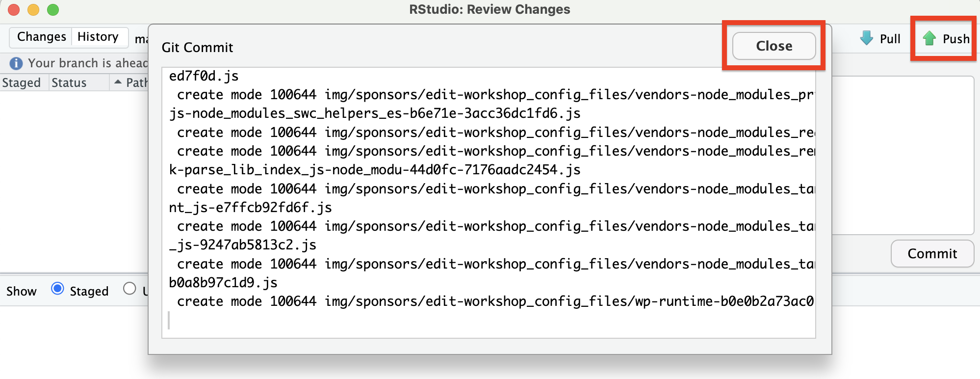
Task: Switch to the History tab
Action: coord(99,36)
